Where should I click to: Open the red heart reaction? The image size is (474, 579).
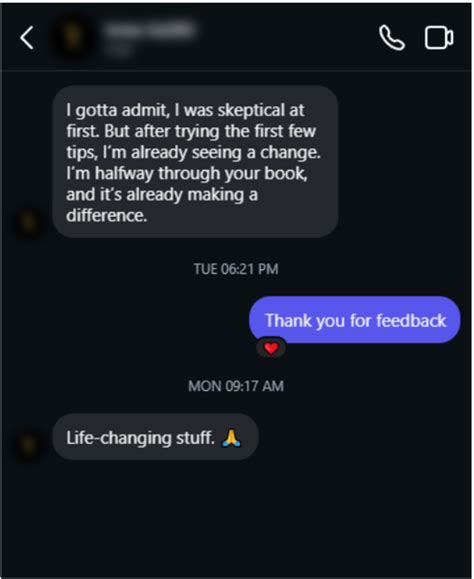271,348
